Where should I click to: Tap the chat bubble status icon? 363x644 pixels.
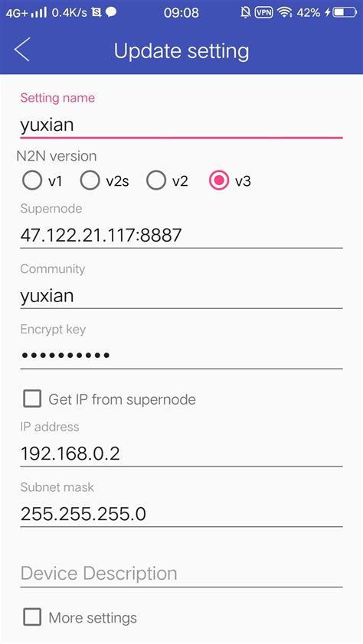tap(111, 12)
